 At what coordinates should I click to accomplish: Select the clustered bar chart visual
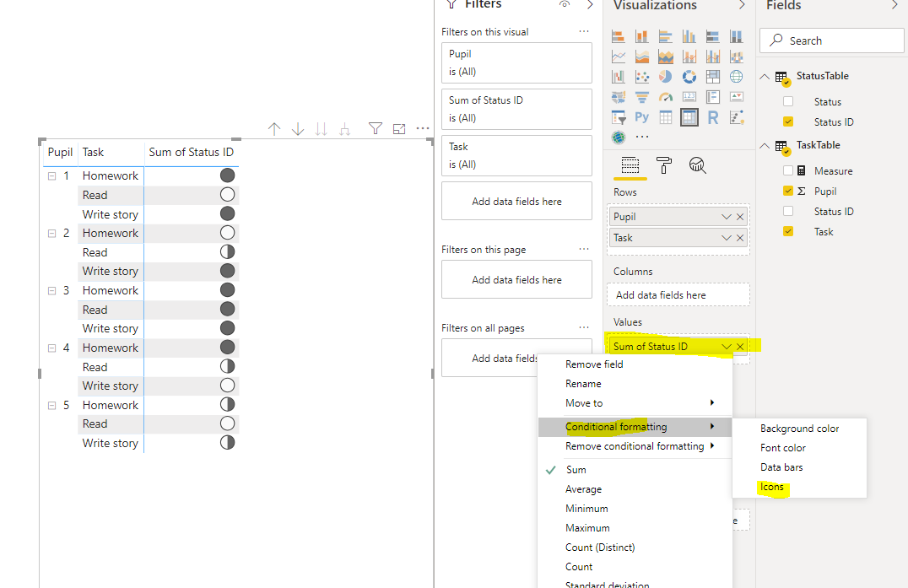click(x=665, y=37)
